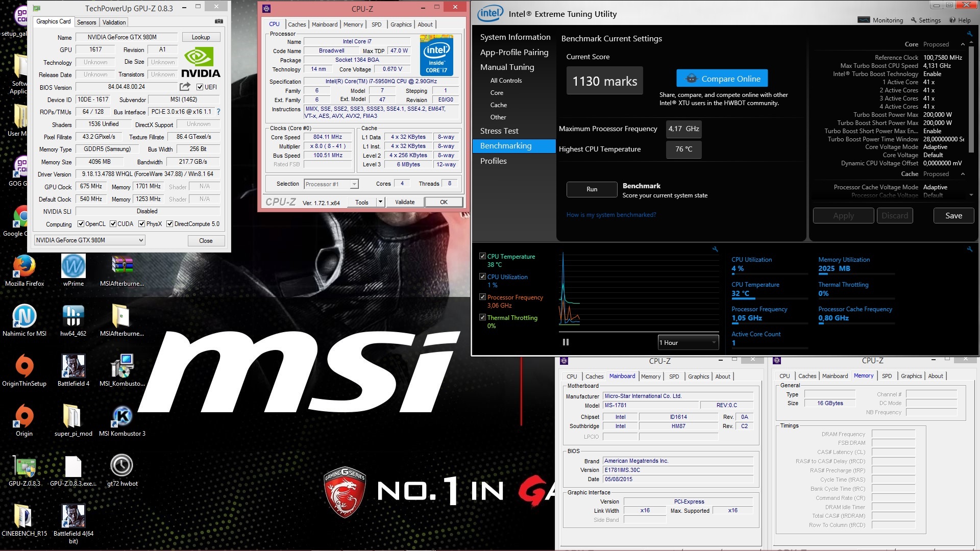Screen dimensions: 980x551
Task: Run the XTU benchmark
Action: 592,189
